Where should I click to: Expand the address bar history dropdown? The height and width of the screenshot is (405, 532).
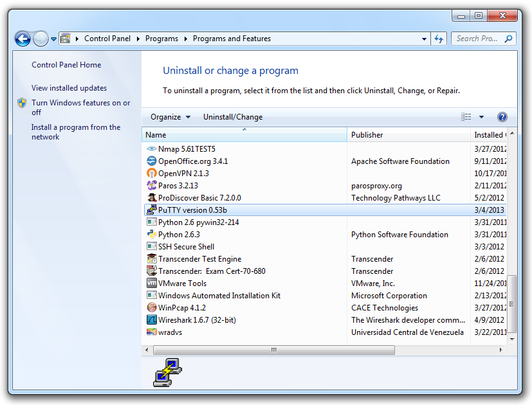[x=424, y=39]
